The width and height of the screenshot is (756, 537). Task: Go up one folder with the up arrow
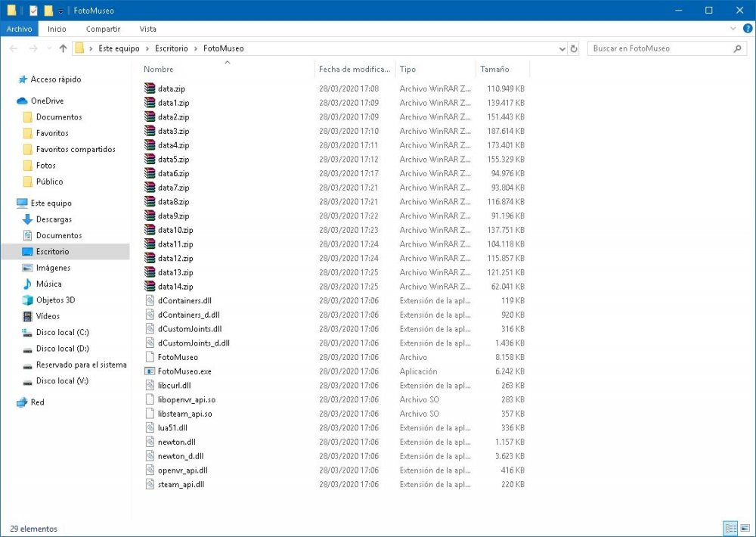point(63,48)
